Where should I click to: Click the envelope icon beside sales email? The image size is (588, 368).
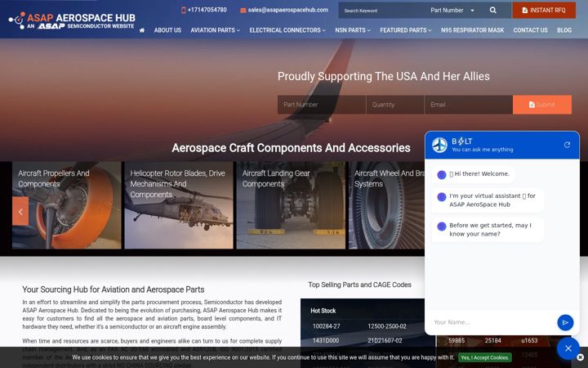[x=243, y=10]
